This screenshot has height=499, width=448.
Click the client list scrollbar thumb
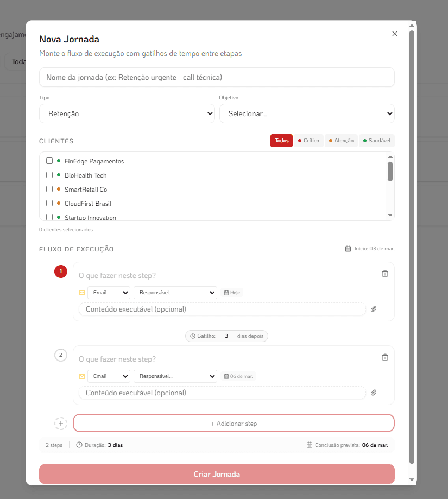tap(390, 171)
